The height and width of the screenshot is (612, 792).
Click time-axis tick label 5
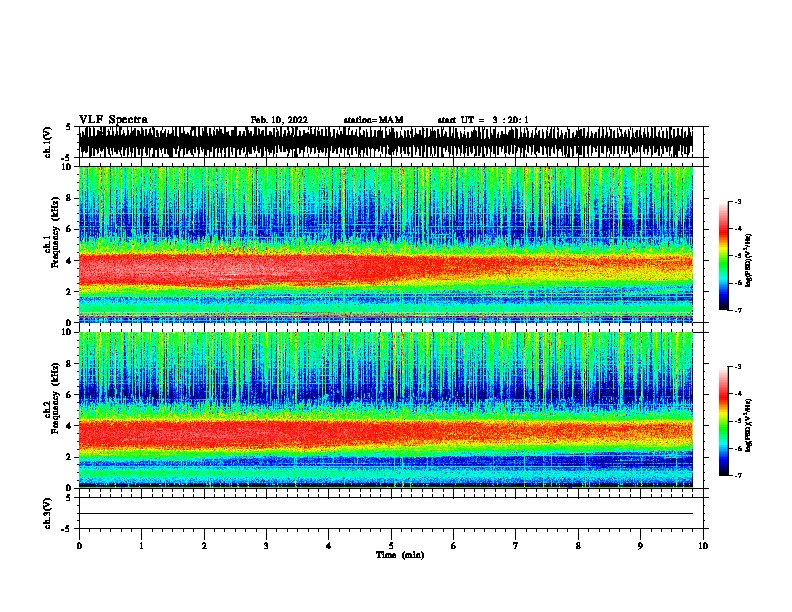click(x=391, y=545)
